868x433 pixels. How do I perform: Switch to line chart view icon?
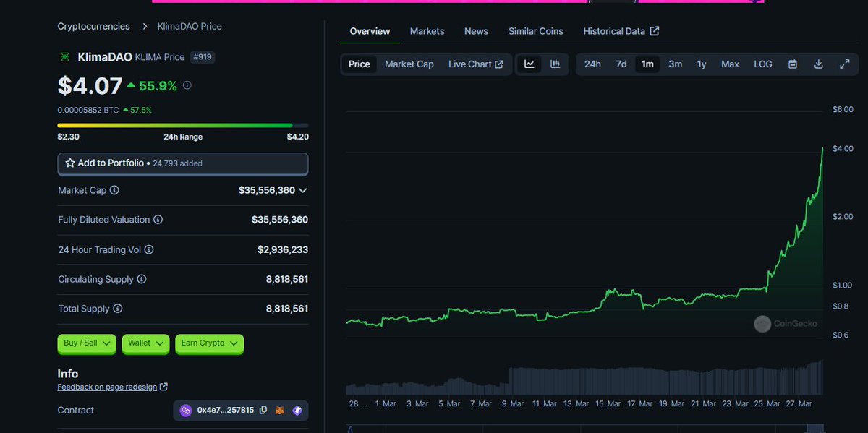coord(529,64)
